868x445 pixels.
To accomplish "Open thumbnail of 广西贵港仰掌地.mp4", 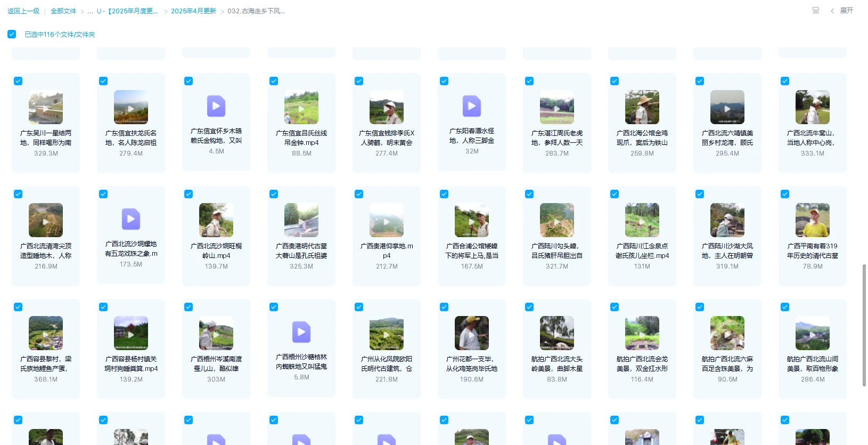I will pyautogui.click(x=387, y=220).
